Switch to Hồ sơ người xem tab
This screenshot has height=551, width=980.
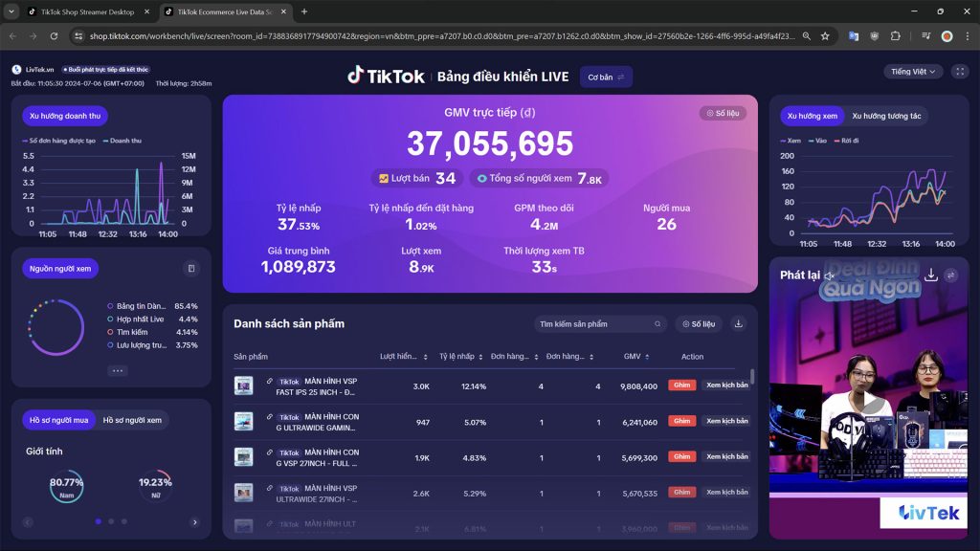pos(132,420)
